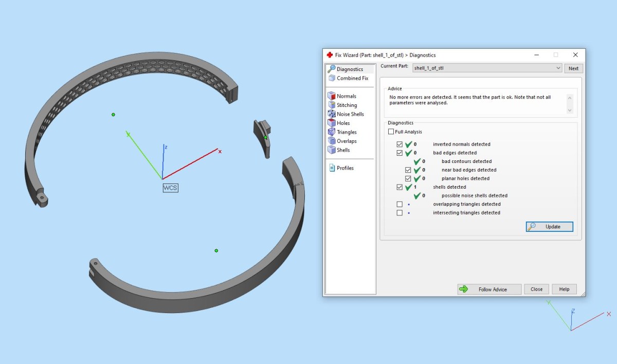Select the Overlaps icon
This screenshot has height=364, width=617.
[332, 141]
